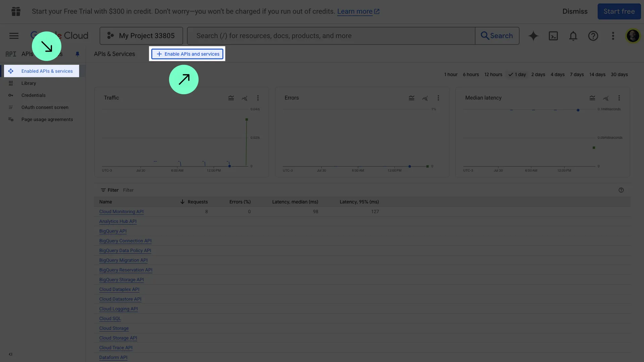Open BigQuery Connection API link
Image resolution: width=644 pixels, height=362 pixels.
(x=125, y=241)
